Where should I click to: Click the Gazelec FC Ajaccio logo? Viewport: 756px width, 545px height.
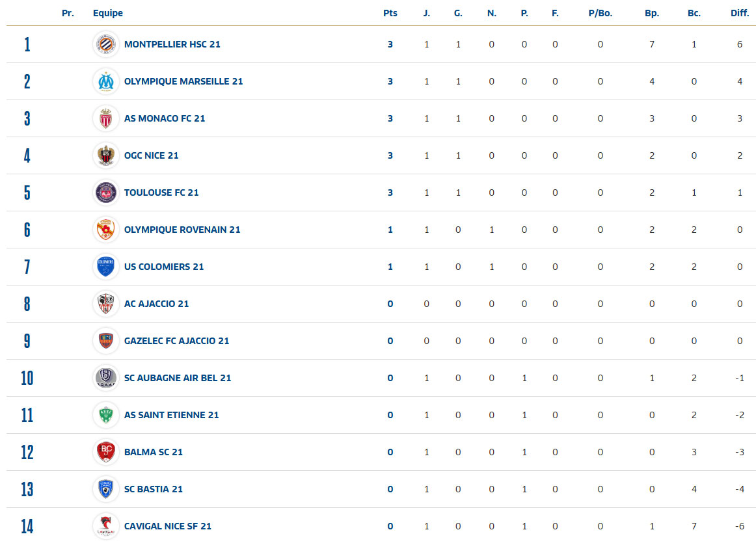click(105, 341)
